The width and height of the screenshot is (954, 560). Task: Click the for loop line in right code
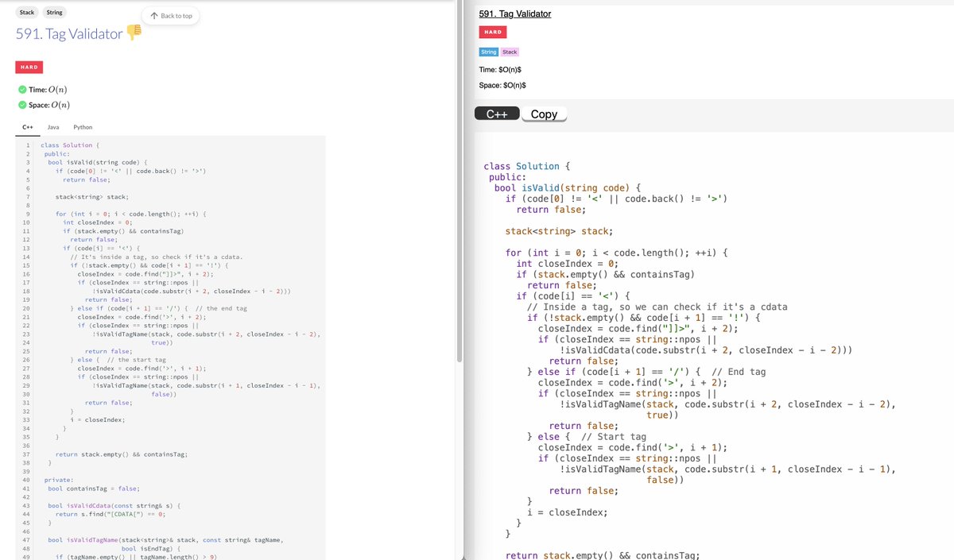tap(617, 253)
